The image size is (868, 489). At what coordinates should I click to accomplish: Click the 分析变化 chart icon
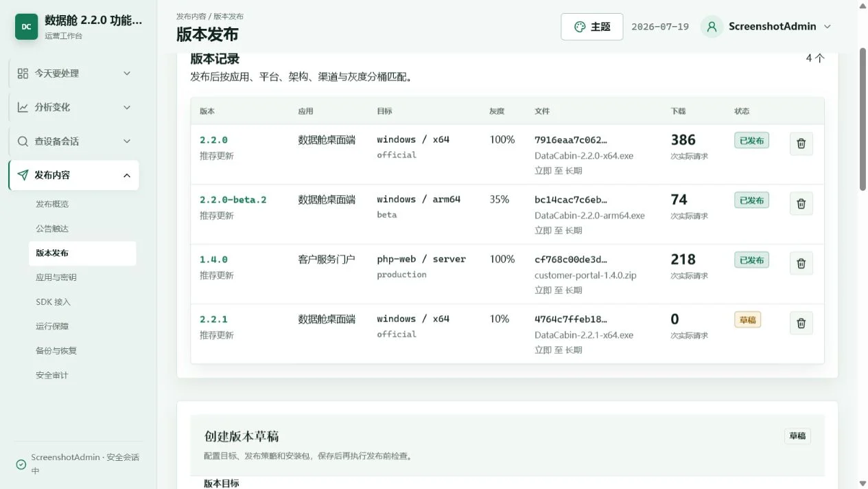23,107
